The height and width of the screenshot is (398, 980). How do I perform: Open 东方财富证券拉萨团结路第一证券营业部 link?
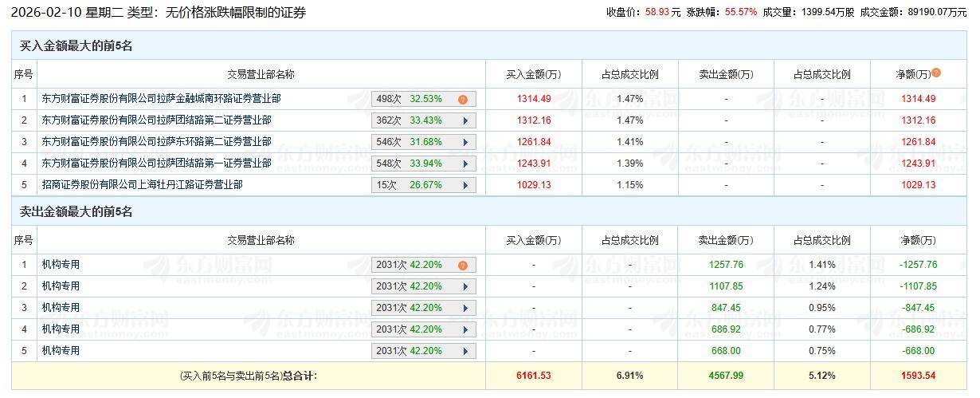156,163
